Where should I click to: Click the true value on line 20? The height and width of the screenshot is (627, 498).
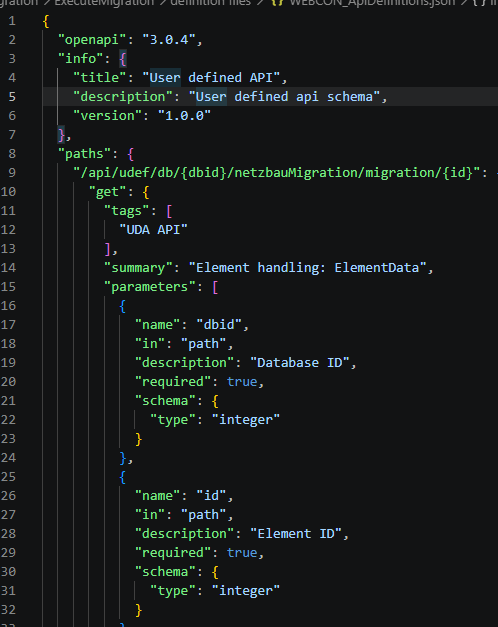pos(242,381)
